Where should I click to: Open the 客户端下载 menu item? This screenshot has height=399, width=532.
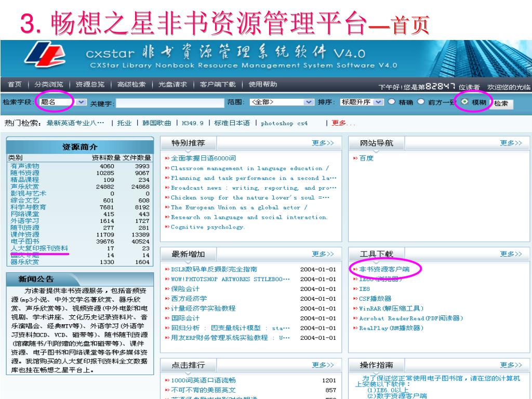tap(218, 85)
